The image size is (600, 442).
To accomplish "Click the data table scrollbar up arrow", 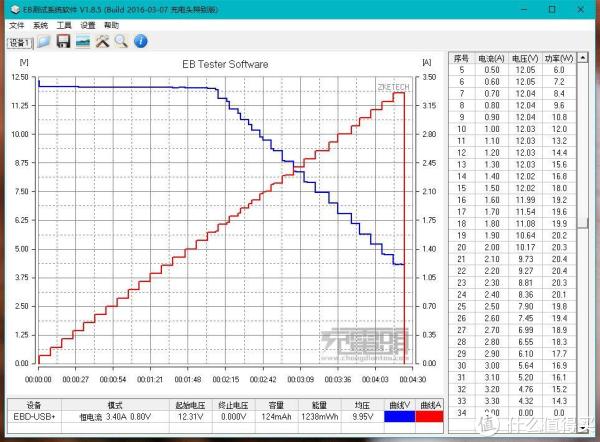I will coord(582,58).
